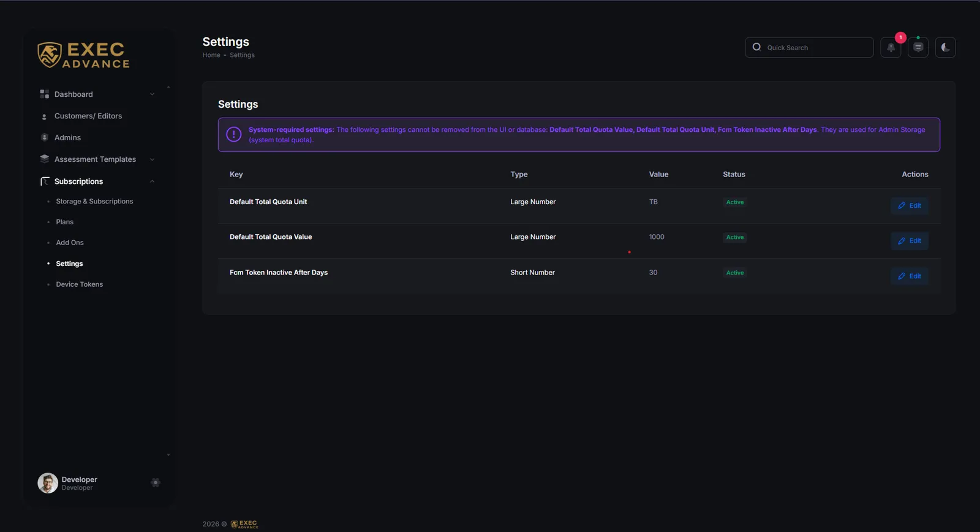Collapse the Subscriptions menu chevron

click(153, 181)
